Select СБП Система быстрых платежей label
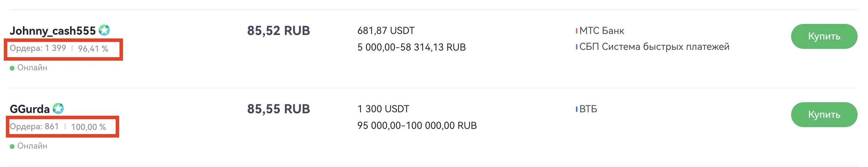 pyautogui.click(x=654, y=47)
